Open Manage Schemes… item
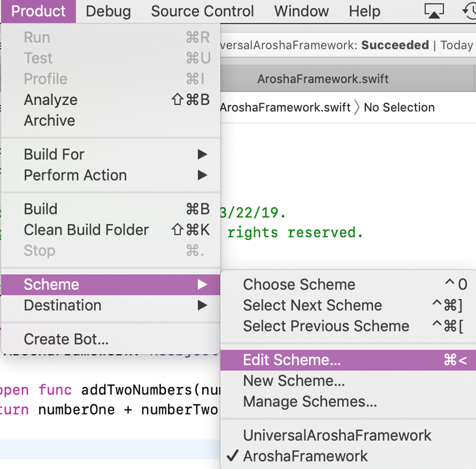The width and height of the screenshot is (476, 469). click(348, 401)
